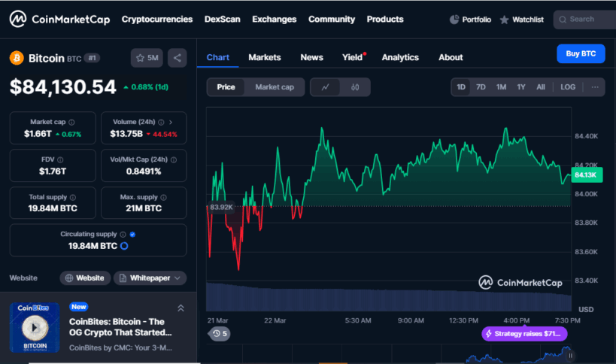Collapse CoinBites card with double chevron

coord(181,308)
